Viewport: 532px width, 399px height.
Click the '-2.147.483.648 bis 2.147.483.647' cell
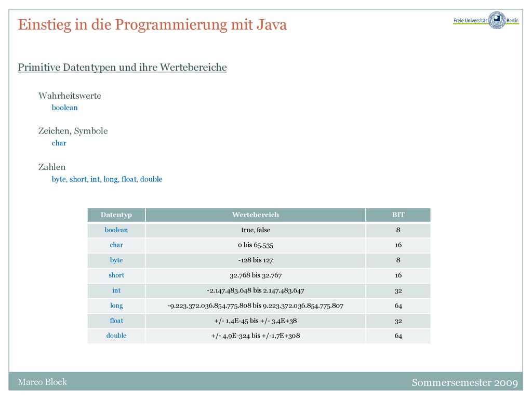point(256,290)
